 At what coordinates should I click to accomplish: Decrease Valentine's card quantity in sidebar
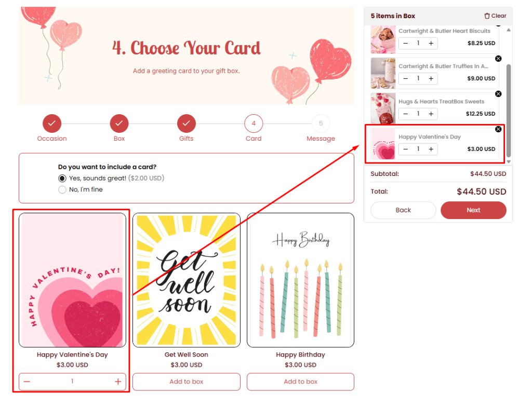405,149
